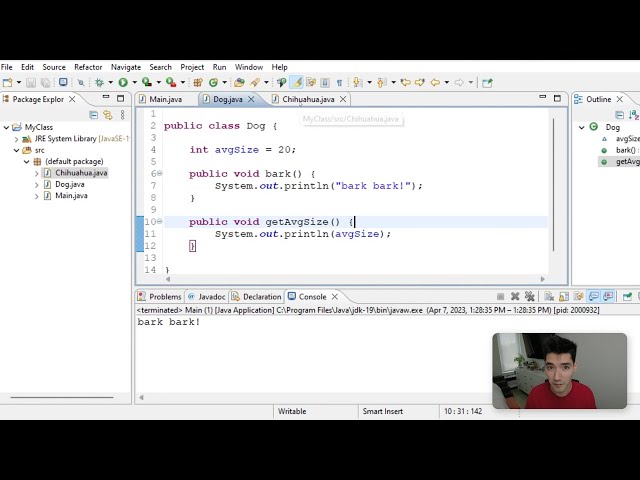
Task: Click the editor horizontal scroll right arrow
Action: pos(542,279)
